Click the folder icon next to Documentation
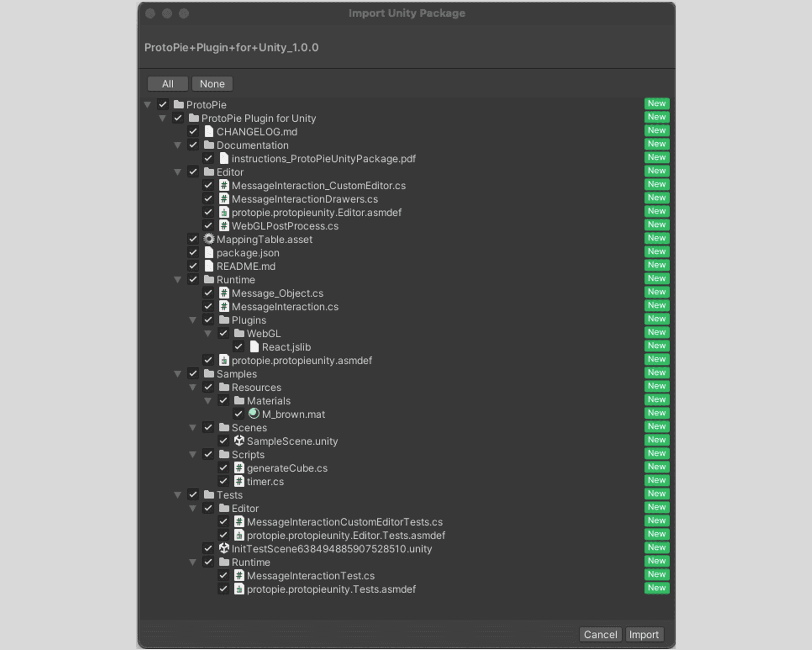 209,145
